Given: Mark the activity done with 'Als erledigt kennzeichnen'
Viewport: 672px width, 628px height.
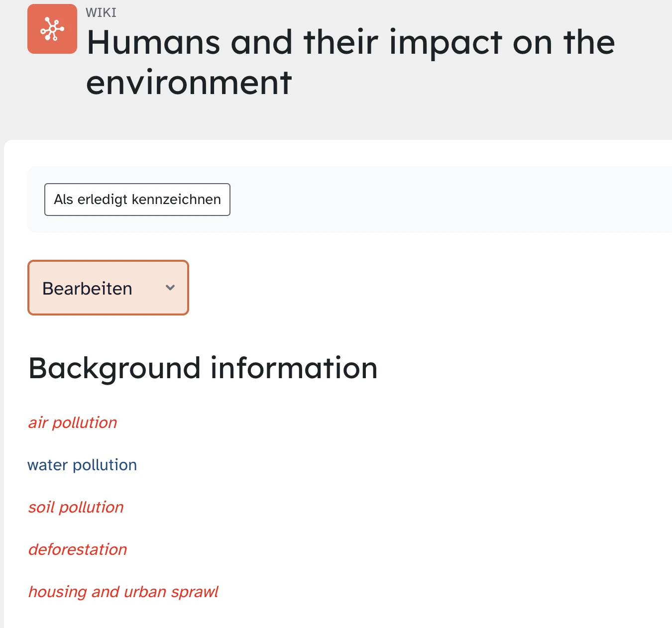Looking at the screenshot, I should [x=137, y=200].
